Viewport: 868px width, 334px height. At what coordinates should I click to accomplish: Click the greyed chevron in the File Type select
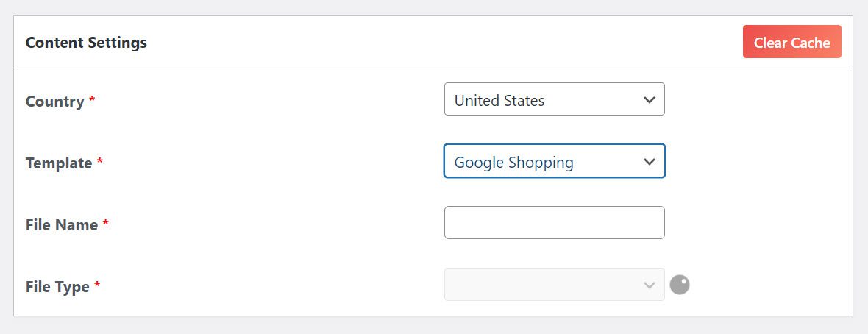coord(650,285)
